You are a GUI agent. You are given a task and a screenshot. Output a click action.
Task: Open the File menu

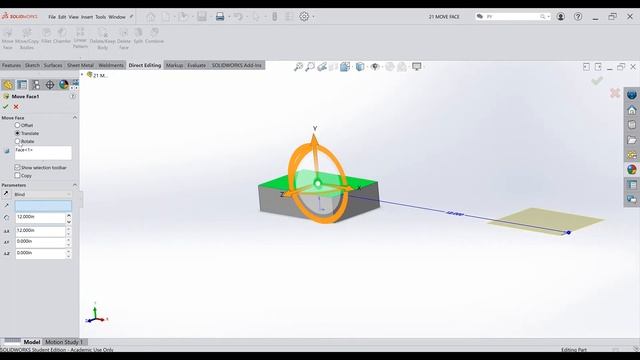pos(52,17)
